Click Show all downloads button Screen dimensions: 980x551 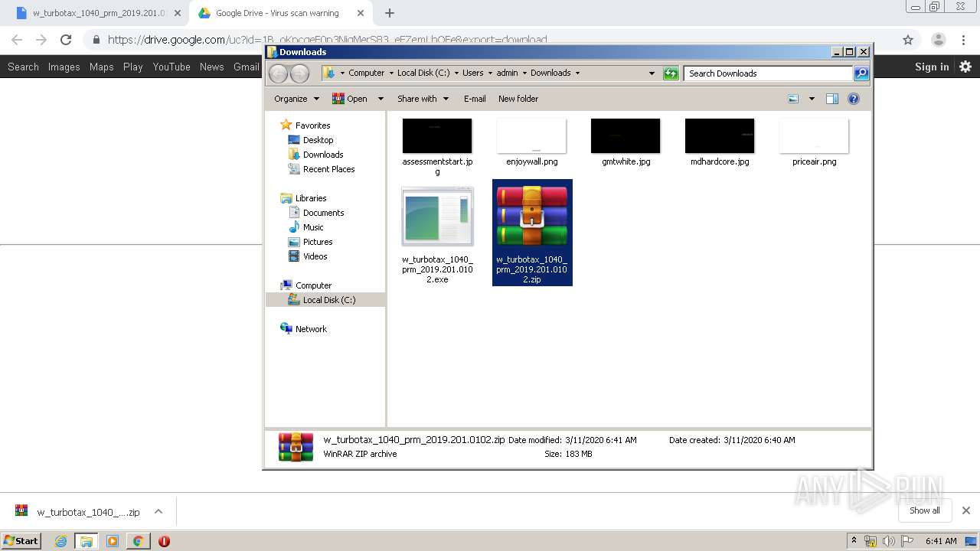925,510
